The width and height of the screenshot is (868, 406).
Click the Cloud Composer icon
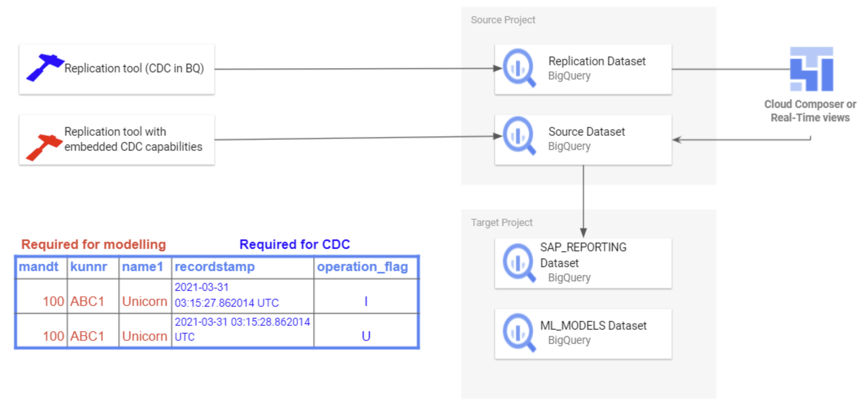tap(811, 69)
